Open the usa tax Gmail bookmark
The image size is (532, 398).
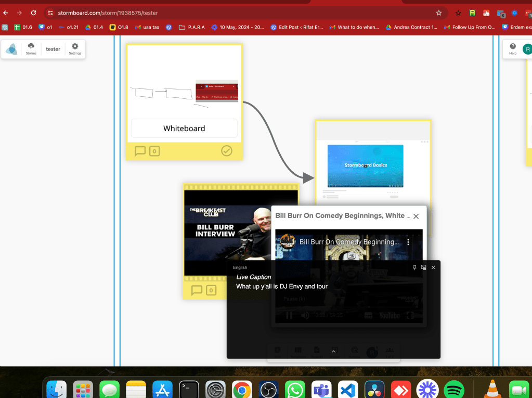point(147,27)
